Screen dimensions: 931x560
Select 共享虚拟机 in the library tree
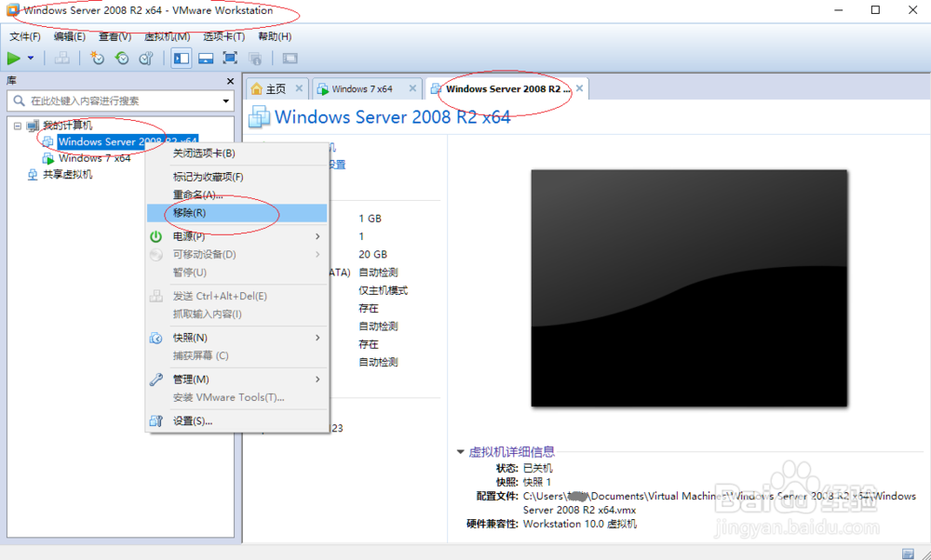pos(67,174)
